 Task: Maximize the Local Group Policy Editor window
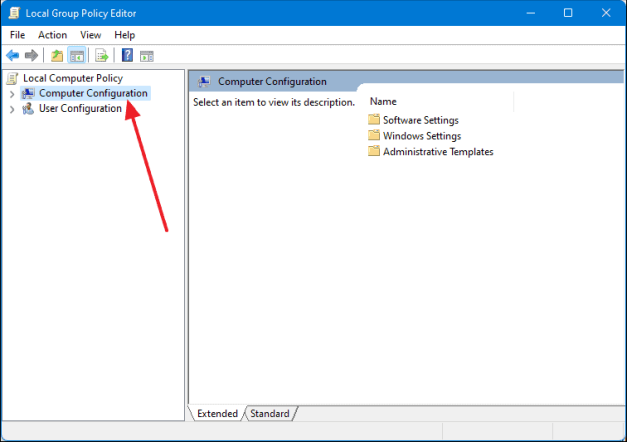click(x=568, y=13)
